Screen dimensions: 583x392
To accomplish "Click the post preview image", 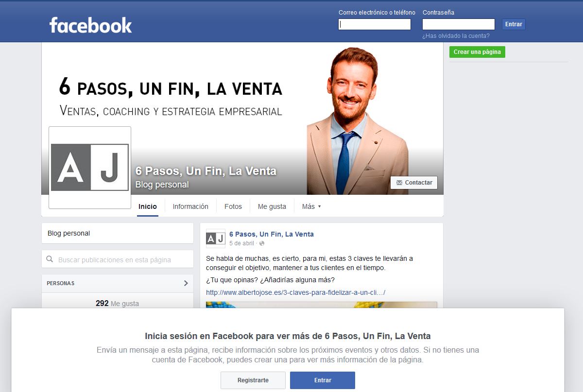I will 322,305.
